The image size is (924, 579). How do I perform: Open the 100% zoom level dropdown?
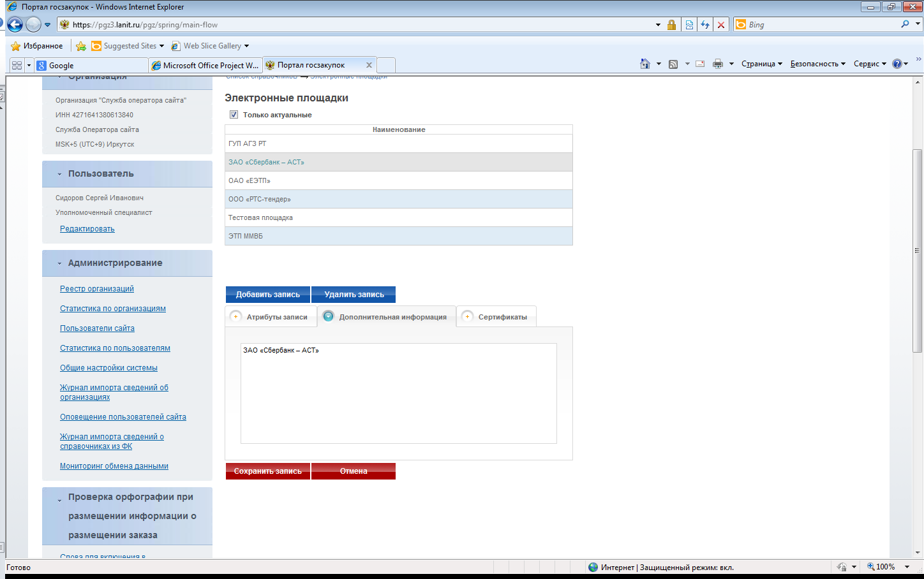click(x=907, y=567)
